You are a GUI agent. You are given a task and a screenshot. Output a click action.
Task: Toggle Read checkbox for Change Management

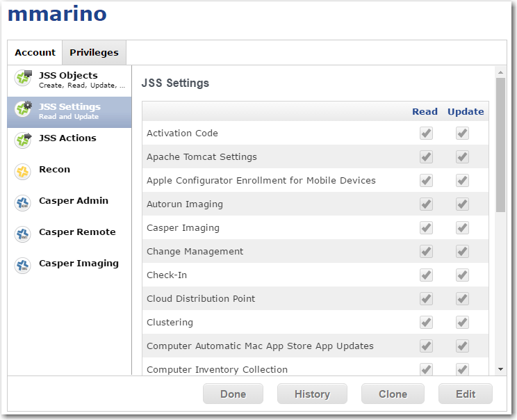click(426, 252)
